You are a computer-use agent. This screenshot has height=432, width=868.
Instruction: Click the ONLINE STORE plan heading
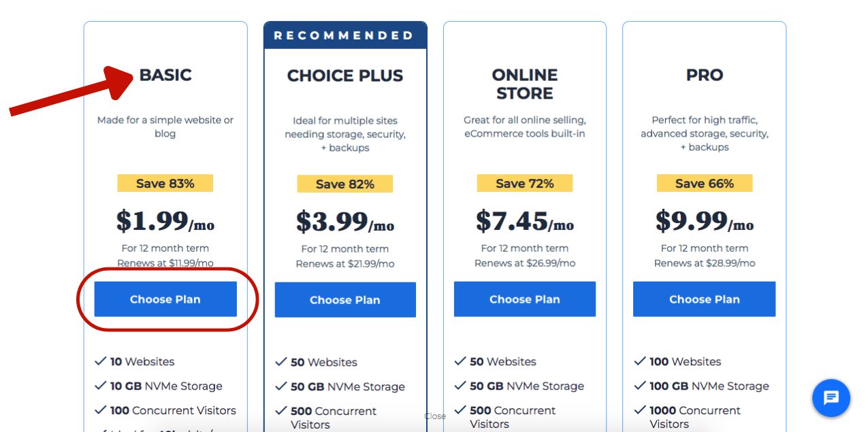(525, 84)
